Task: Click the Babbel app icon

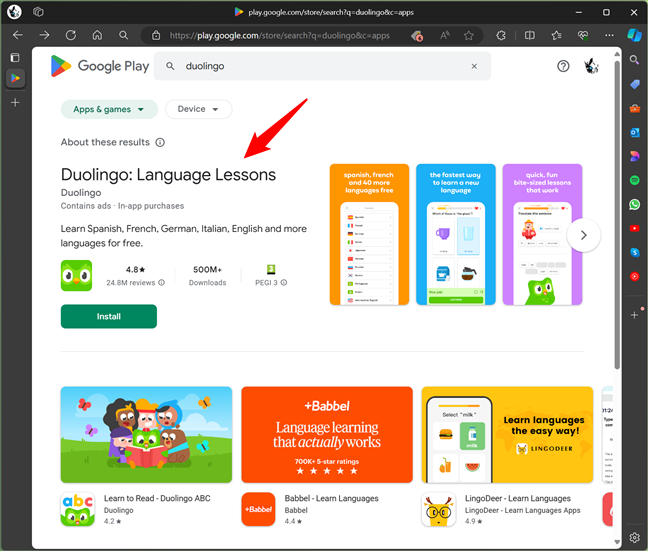Action: point(258,509)
